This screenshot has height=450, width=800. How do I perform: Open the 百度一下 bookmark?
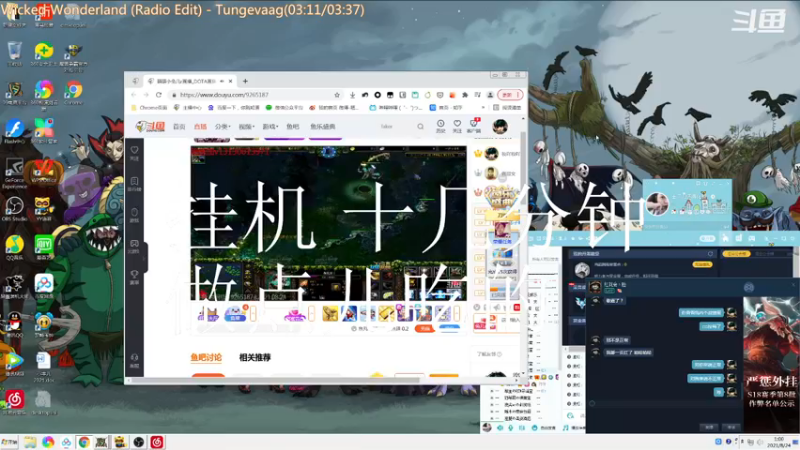pos(234,108)
